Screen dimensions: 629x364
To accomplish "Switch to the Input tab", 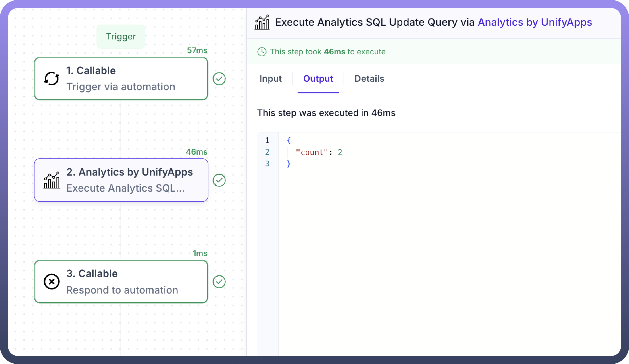I will [270, 79].
